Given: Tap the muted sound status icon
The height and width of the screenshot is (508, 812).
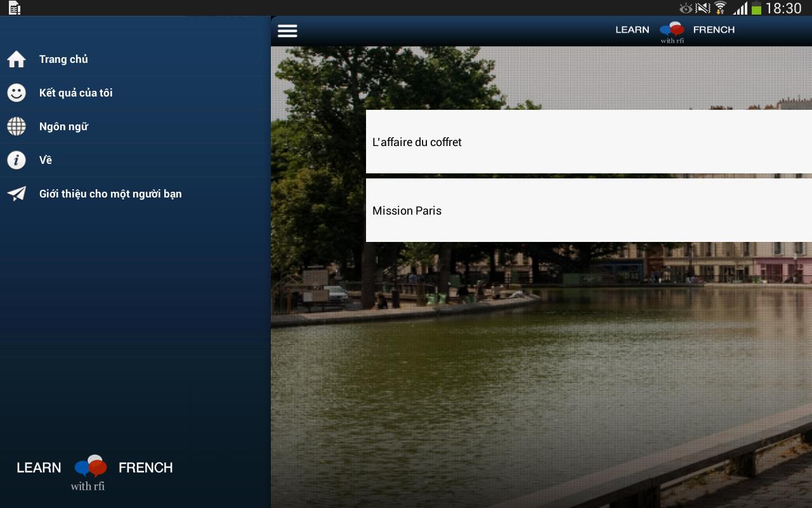Looking at the screenshot, I should pyautogui.click(x=703, y=8).
